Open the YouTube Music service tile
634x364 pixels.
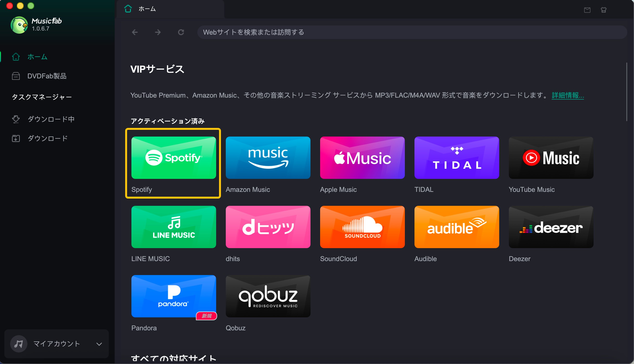pyautogui.click(x=551, y=157)
